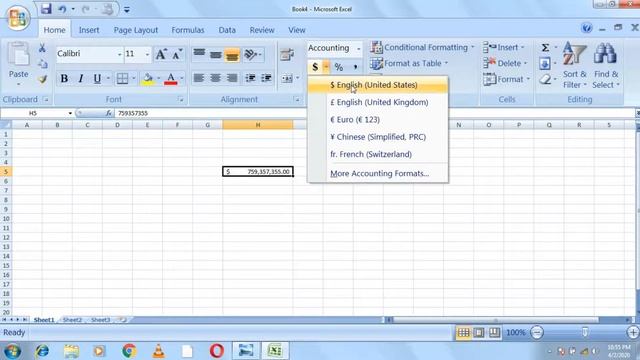The height and width of the screenshot is (360, 640).
Task: Open the font size dropdown
Action: [x=147, y=54]
